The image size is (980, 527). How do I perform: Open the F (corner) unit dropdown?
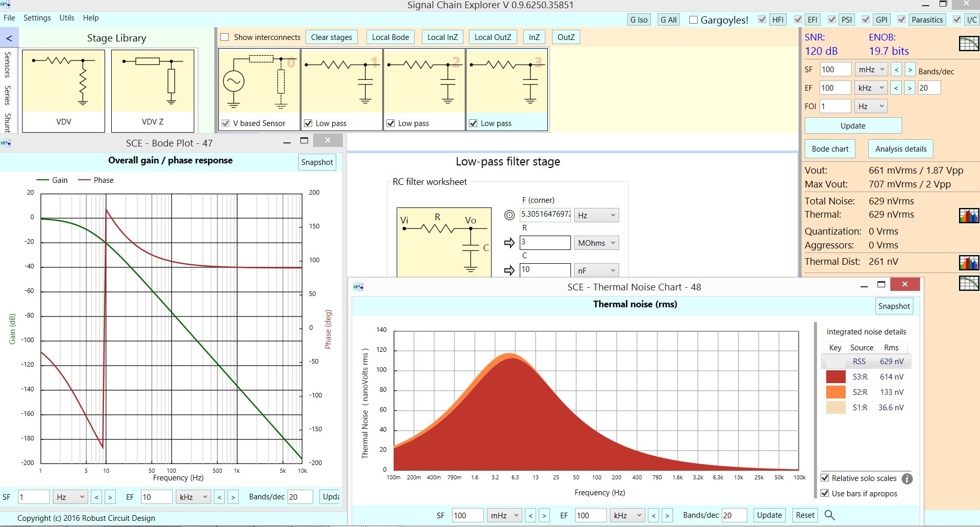click(597, 216)
